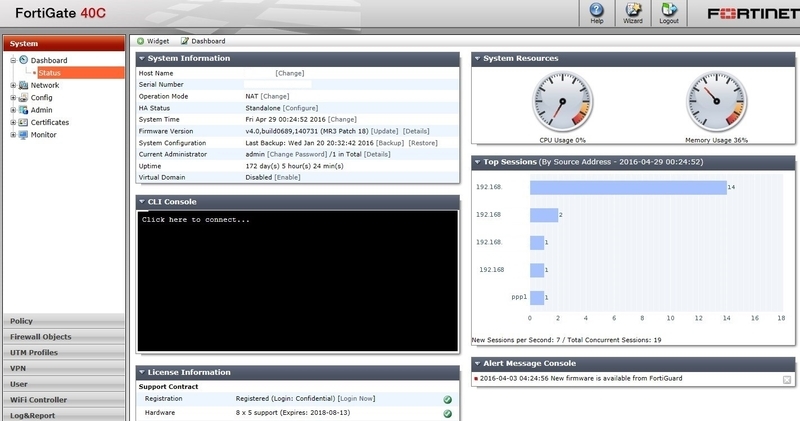This screenshot has height=421, width=800.
Task: Click Configure link for HA Status
Action: (301, 108)
